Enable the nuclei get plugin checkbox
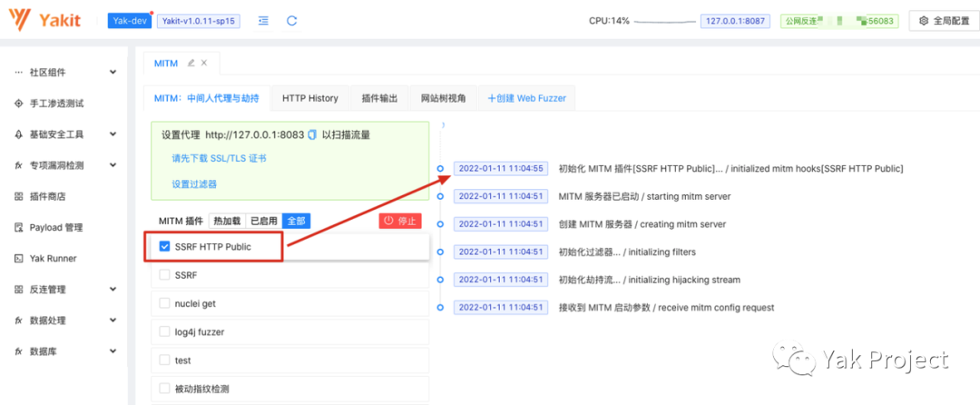The image size is (980, 405). click(165, 303)
